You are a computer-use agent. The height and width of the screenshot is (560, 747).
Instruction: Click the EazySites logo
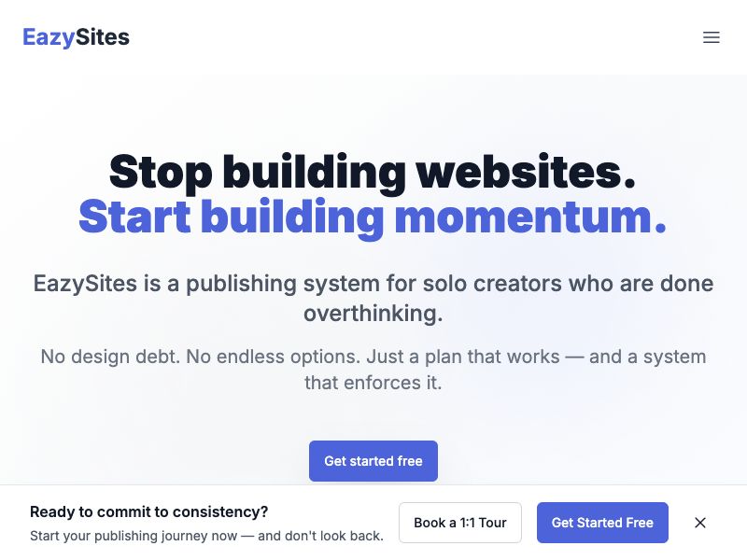click(76, 37)
